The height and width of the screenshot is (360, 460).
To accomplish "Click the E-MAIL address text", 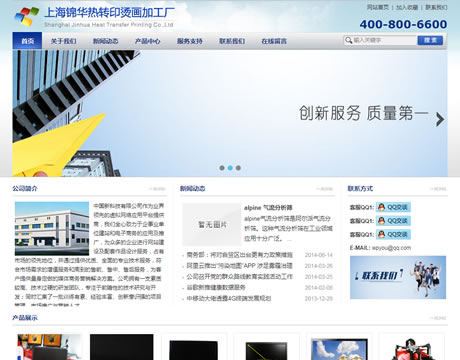I will pyautogui.click(x=391, y=248).
